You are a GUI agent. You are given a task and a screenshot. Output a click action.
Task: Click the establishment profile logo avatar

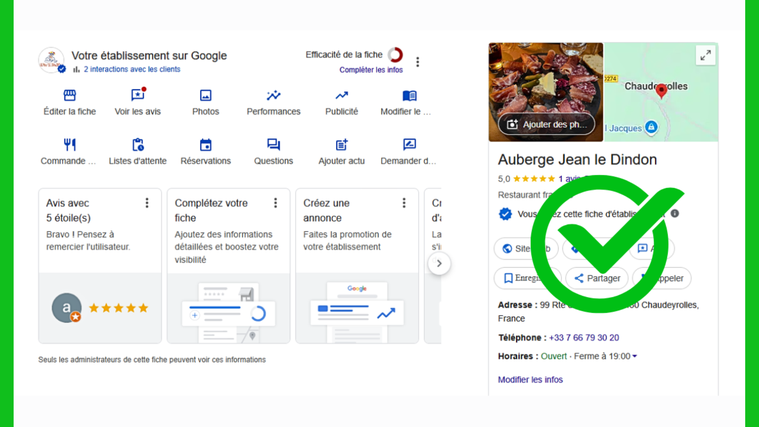[x=51, y=60]
